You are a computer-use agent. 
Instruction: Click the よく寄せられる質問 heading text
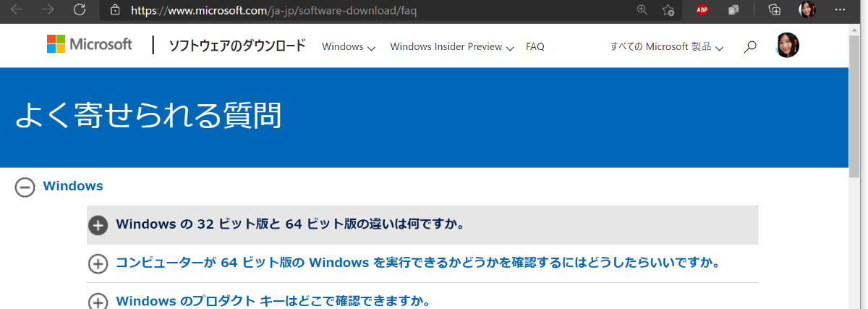pos(148,116)
